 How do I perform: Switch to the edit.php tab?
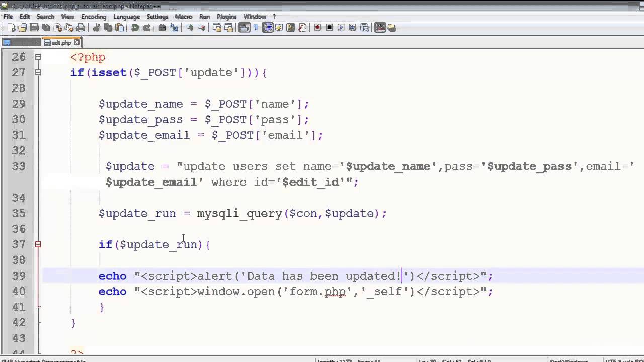61,43
